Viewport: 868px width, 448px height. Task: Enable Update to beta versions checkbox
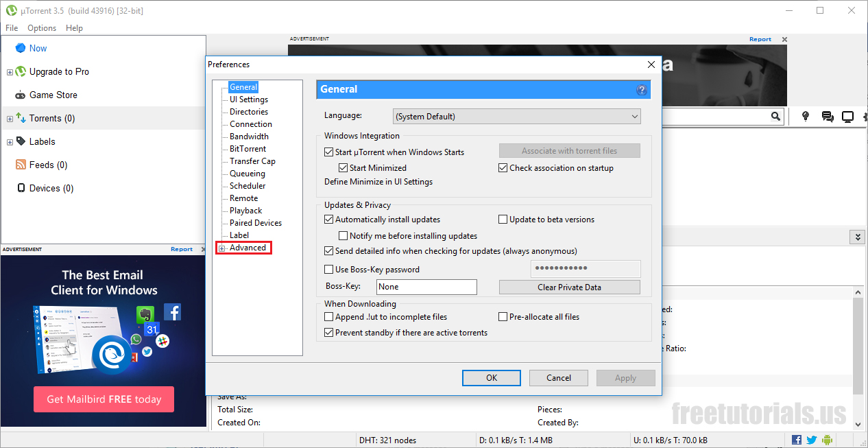(503, 220)
